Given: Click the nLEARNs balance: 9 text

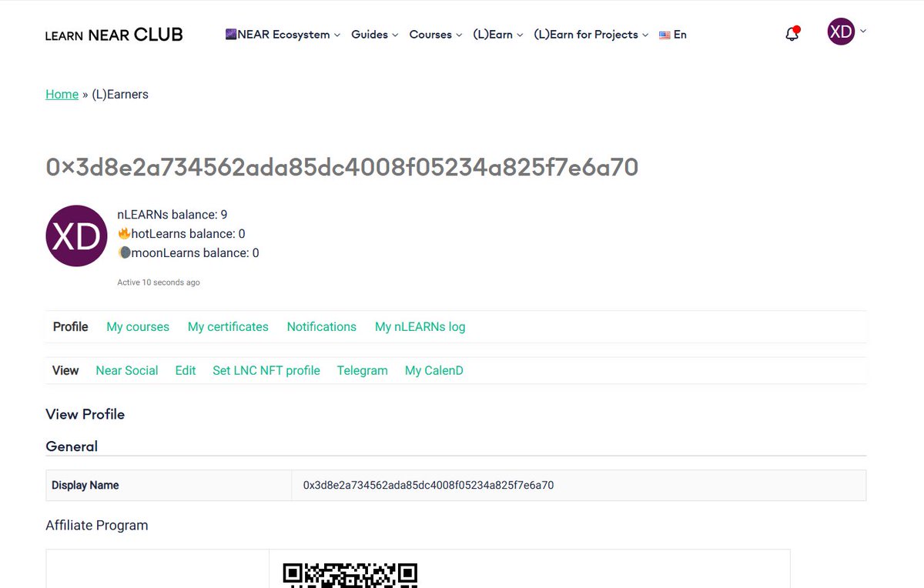Looking at the screenshot, I should point(172,215).
